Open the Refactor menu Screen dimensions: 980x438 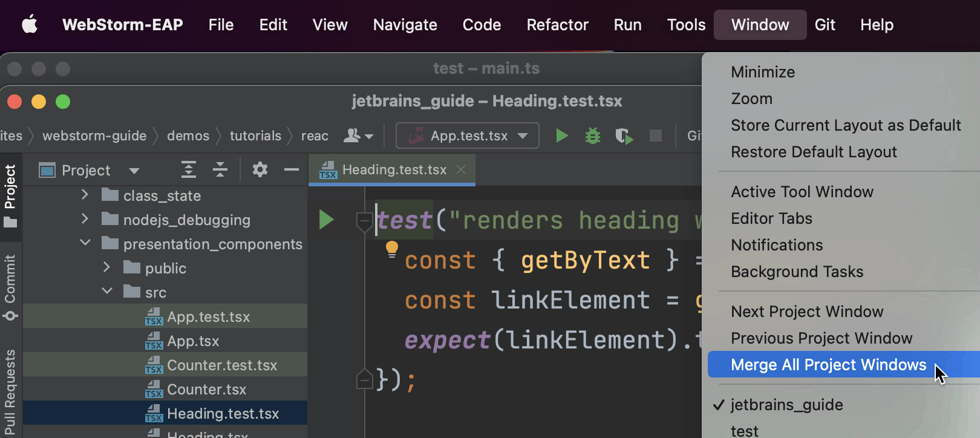tap(557, 25)
